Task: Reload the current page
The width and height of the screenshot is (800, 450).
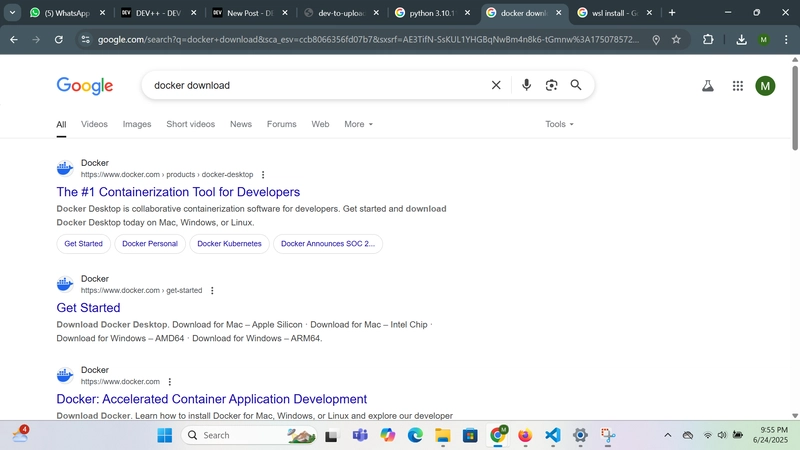Action: pos(59,39)
